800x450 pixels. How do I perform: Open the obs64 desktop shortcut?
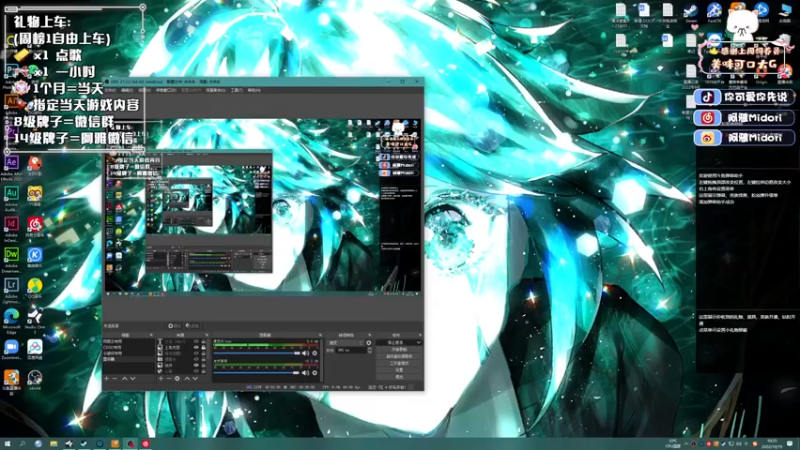tap(35, 378)
